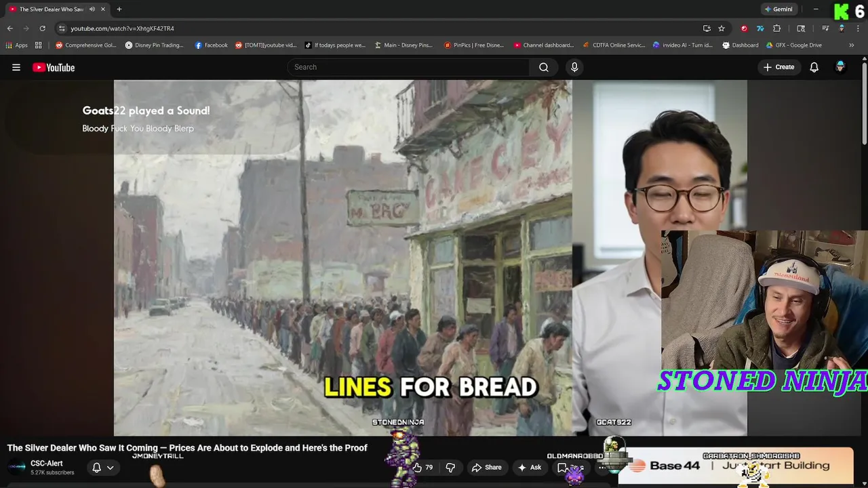Open Disney Pin Trading bookmark
868x488 pixels.
tap(155, 45)
